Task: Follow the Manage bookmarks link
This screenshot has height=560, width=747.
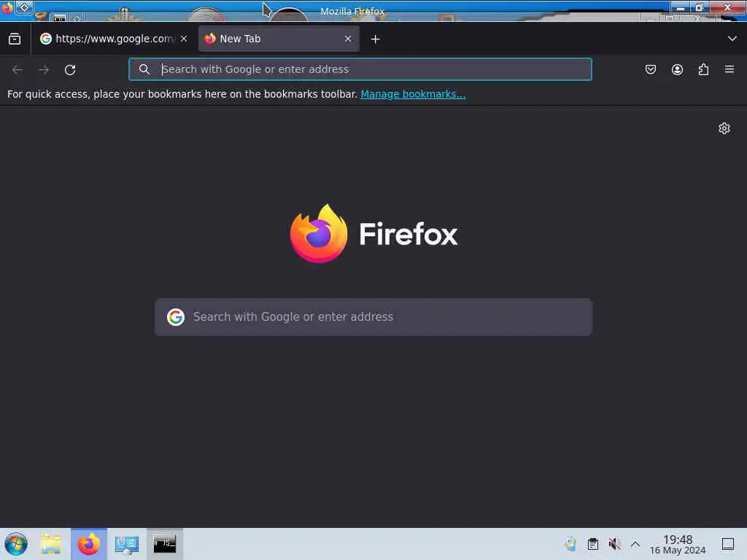Action: click(413, 94)
